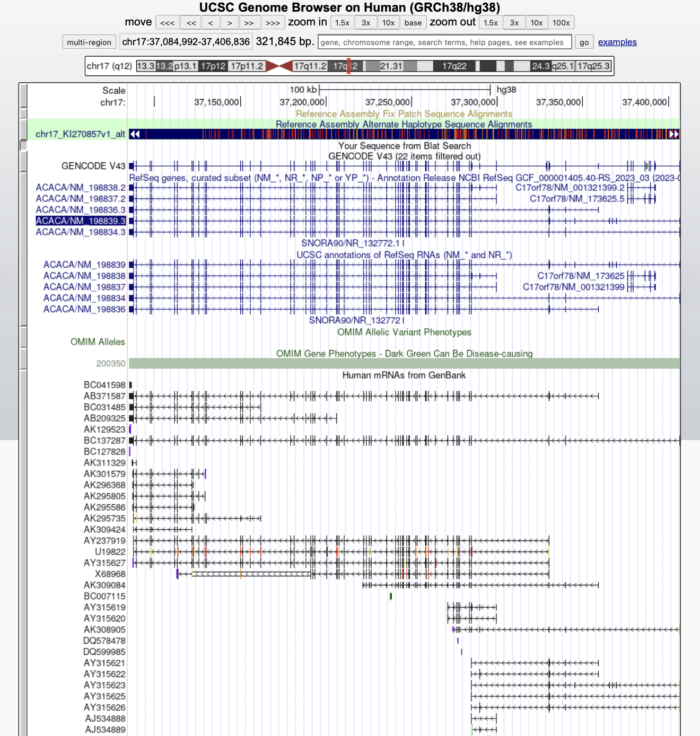Select mRNA AK301579

[x=104, y=474]
